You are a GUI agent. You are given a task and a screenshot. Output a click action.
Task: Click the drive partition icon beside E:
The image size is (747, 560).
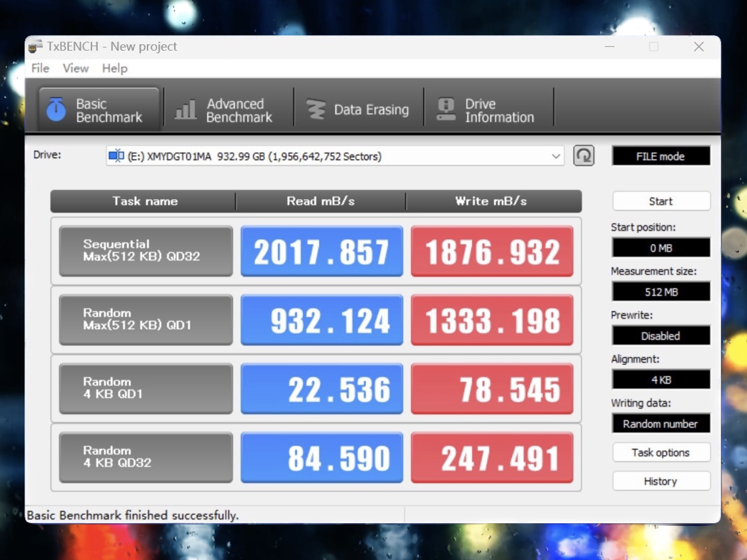tap(116, 156)
